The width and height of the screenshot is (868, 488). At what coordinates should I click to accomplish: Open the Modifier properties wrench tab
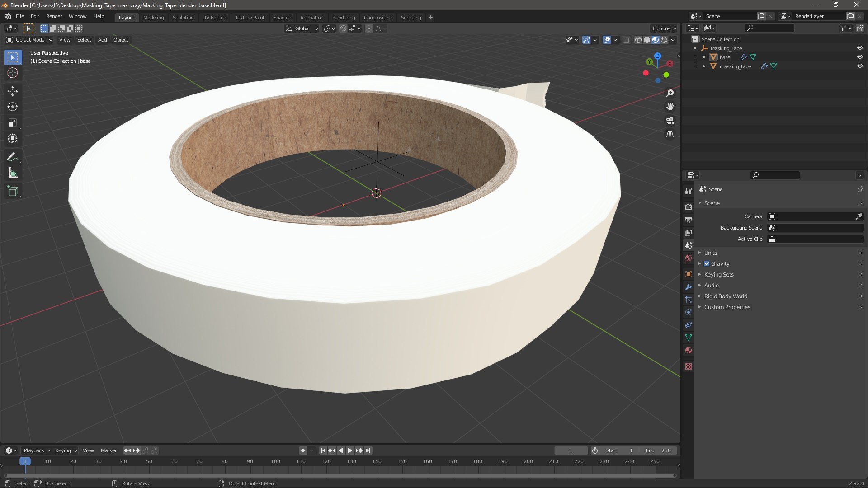[x=689, y=287]
